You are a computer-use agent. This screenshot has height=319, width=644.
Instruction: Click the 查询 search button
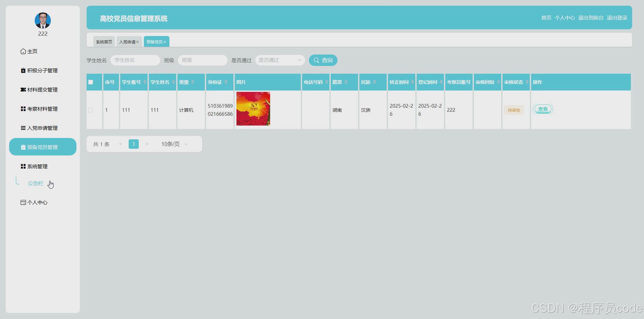click(x=323, y=60)
